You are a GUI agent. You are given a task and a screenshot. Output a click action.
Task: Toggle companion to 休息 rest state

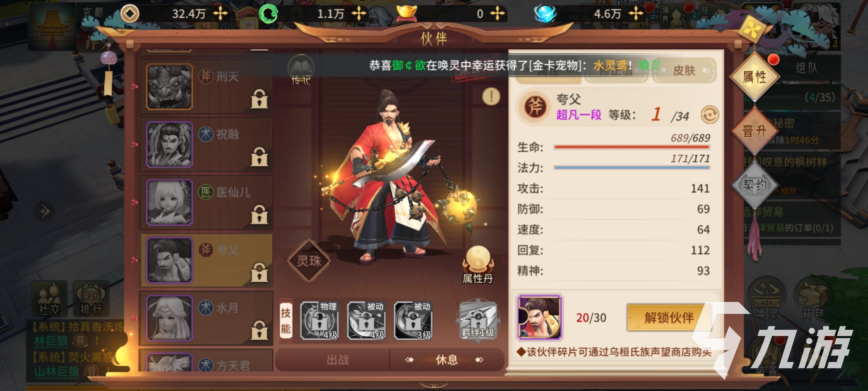click(446, 360)
